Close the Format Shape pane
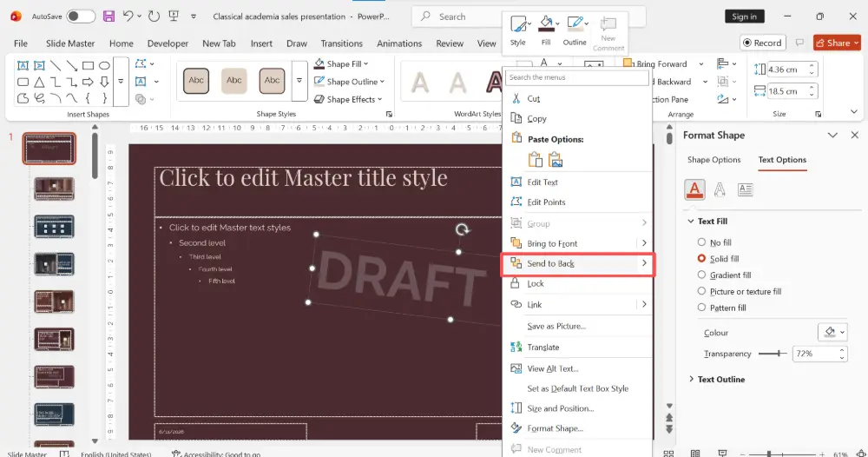Screen dimensions: 868x457 click(x=855, y=136)
